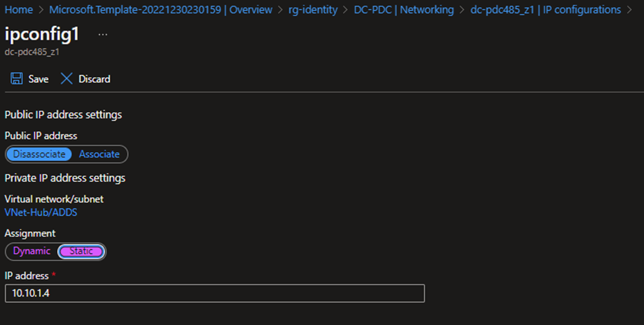Go to the Home breadcrumb
This screenshot has height=325, width=644.
(x=18, y=10)
